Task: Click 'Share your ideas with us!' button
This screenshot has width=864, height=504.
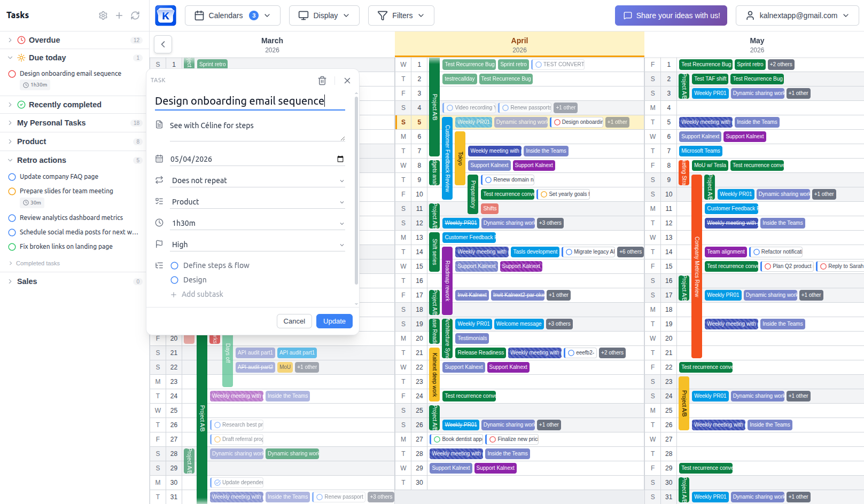Action: tap(672, 15)
